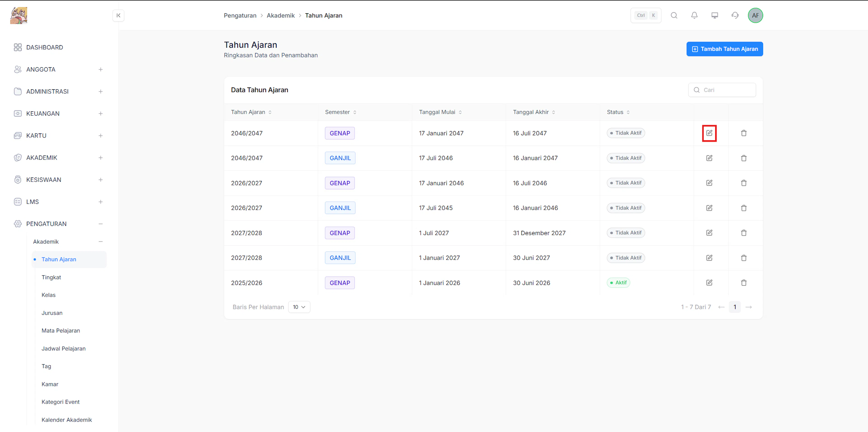Click Tambah Tahun Ajaran button

click(x=724, y=49)
